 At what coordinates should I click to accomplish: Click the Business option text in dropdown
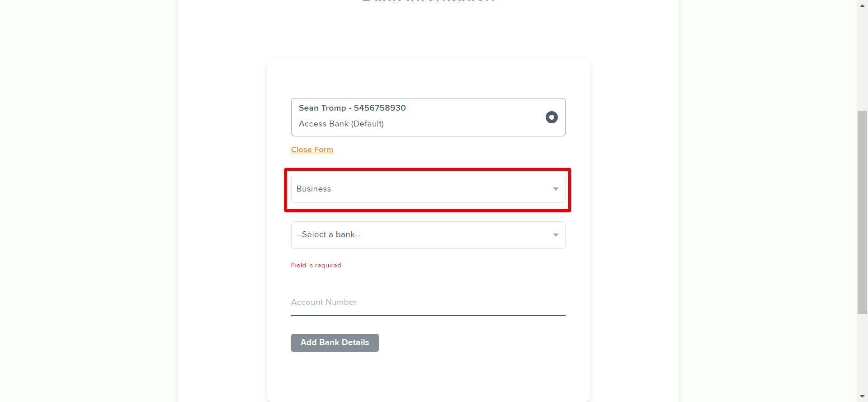(x=314, y=189)
